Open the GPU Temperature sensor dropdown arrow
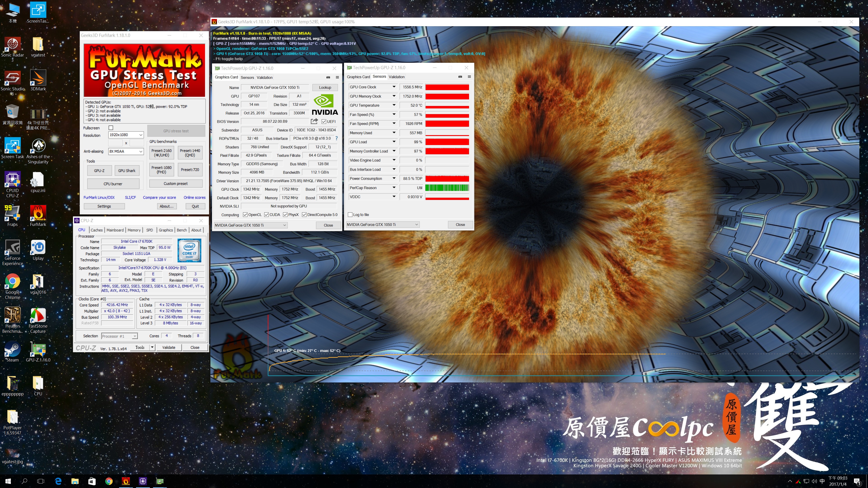The width and height of the screenshot is (868, 488). (394, 106)
